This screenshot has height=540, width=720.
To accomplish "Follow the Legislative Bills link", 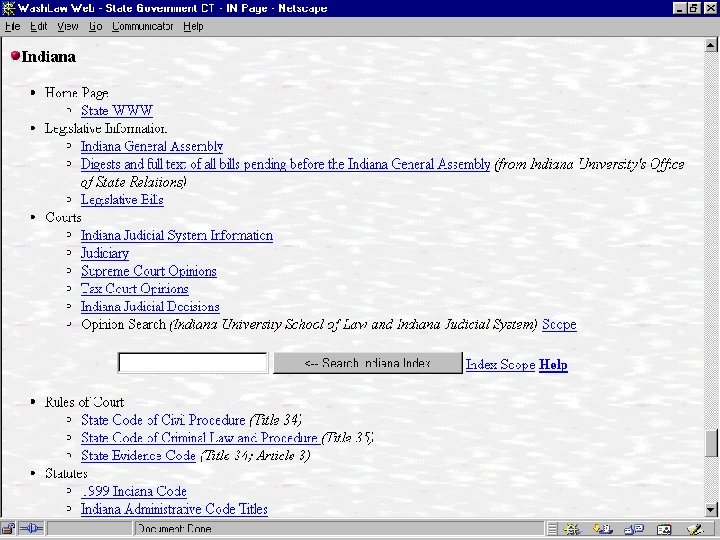I will (x=122, y=200).
